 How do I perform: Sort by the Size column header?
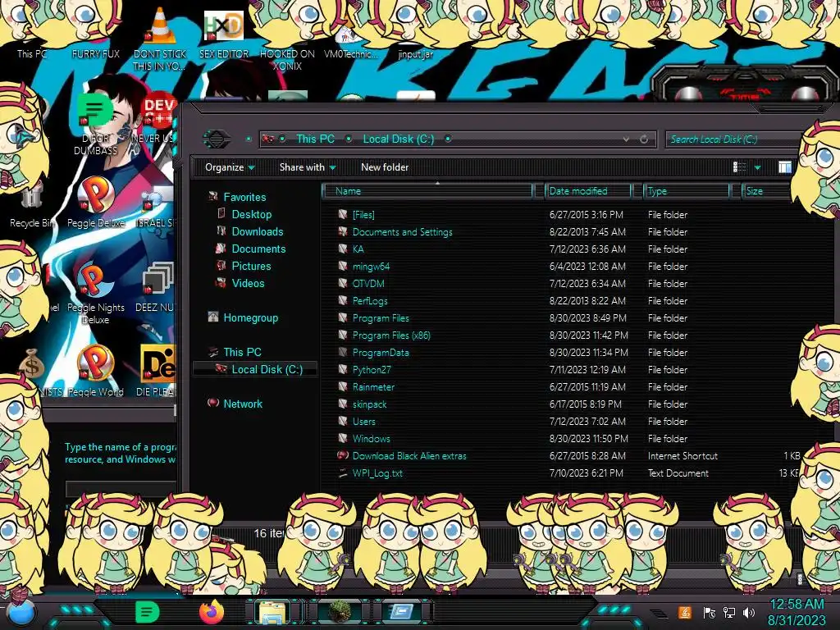click(766, 191)
